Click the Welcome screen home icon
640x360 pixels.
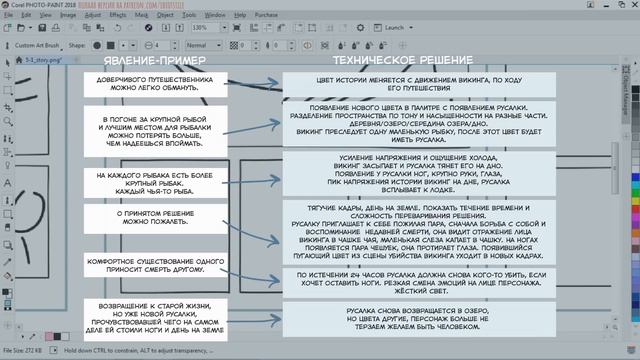coord(19,60)
